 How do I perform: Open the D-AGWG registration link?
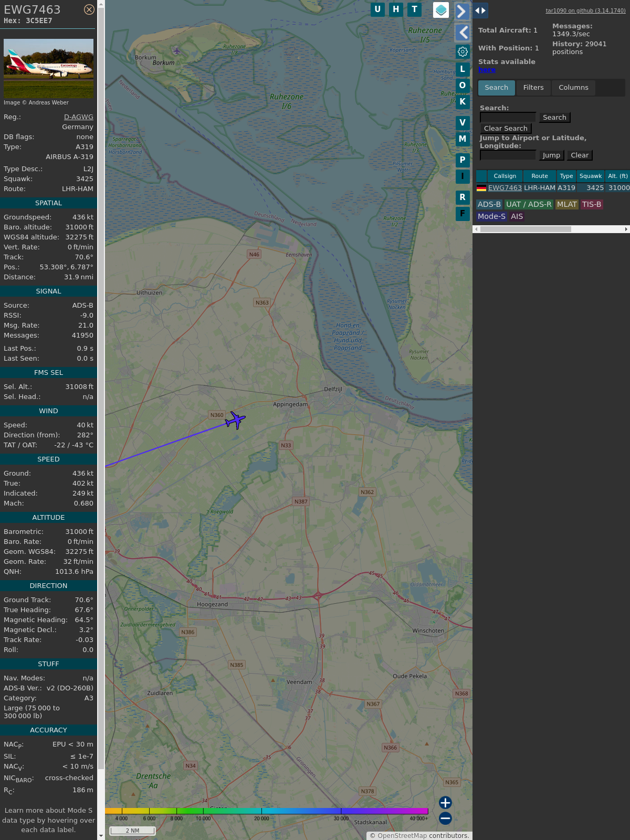pos(79,117)
